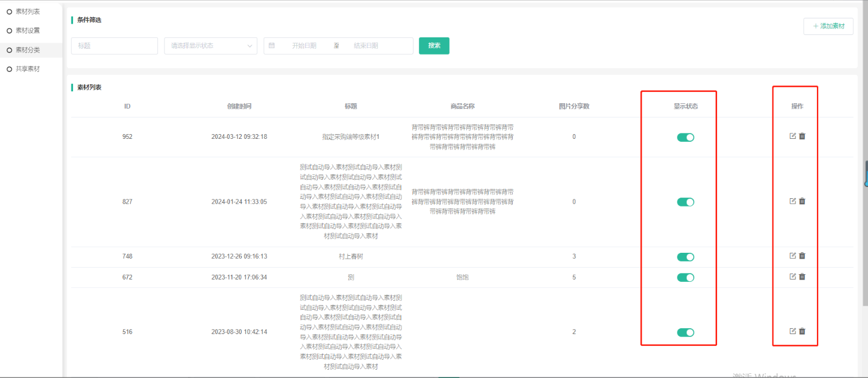This screenshot has height=378, width=868.
Task: Toggle display status switch for ID 952
Action: coord(686,138)
